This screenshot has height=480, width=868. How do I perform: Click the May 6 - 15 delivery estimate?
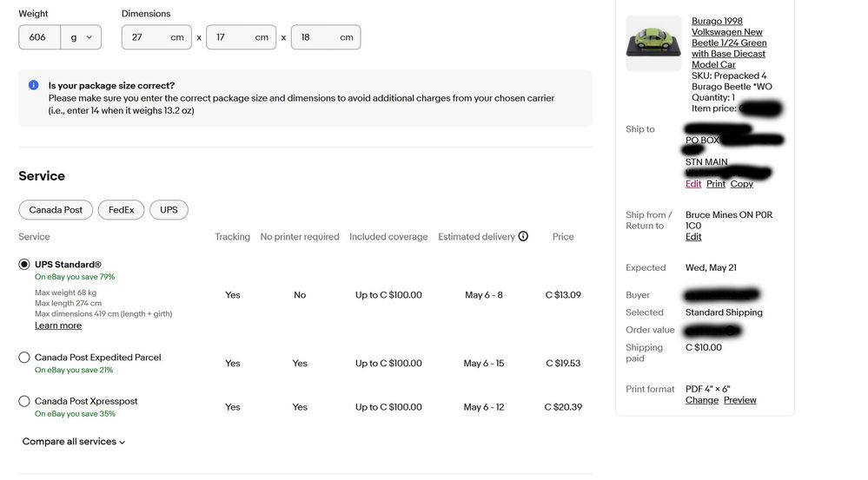[x=484, y=363]
